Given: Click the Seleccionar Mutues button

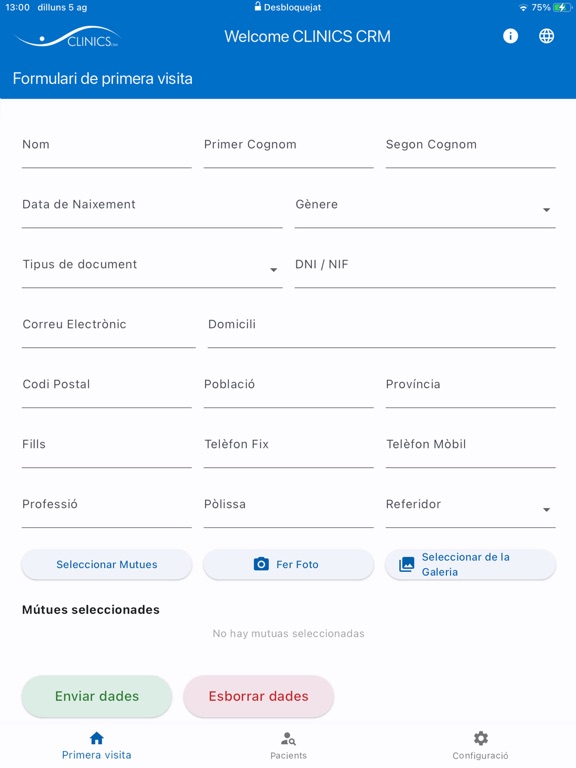Looking at the screenshot, I should pos(107,564).
